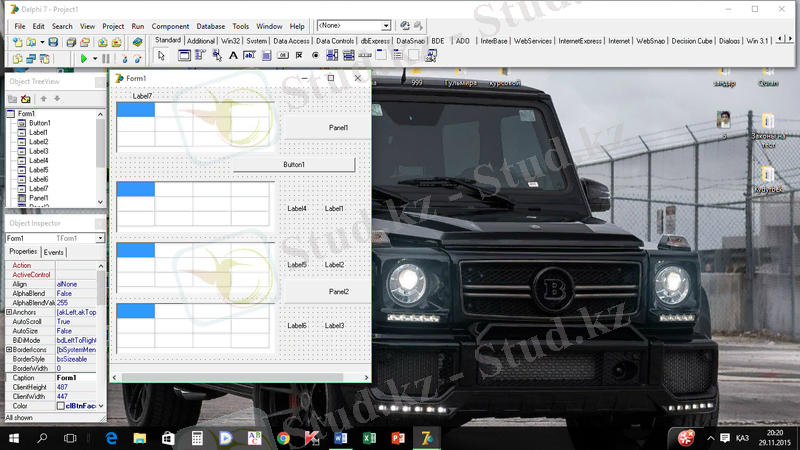Click the Pause program icon
Image resolution: width=800 pixels, height=450 pixels.
click(106, 59)
